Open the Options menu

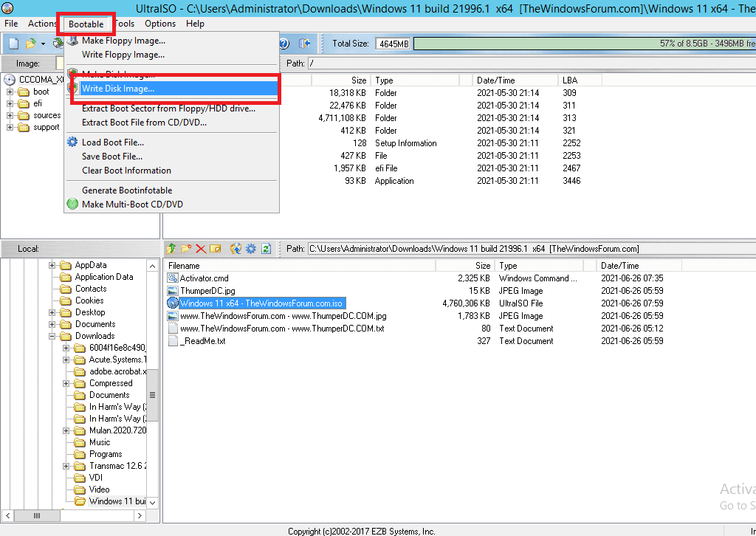pos(160,24)
